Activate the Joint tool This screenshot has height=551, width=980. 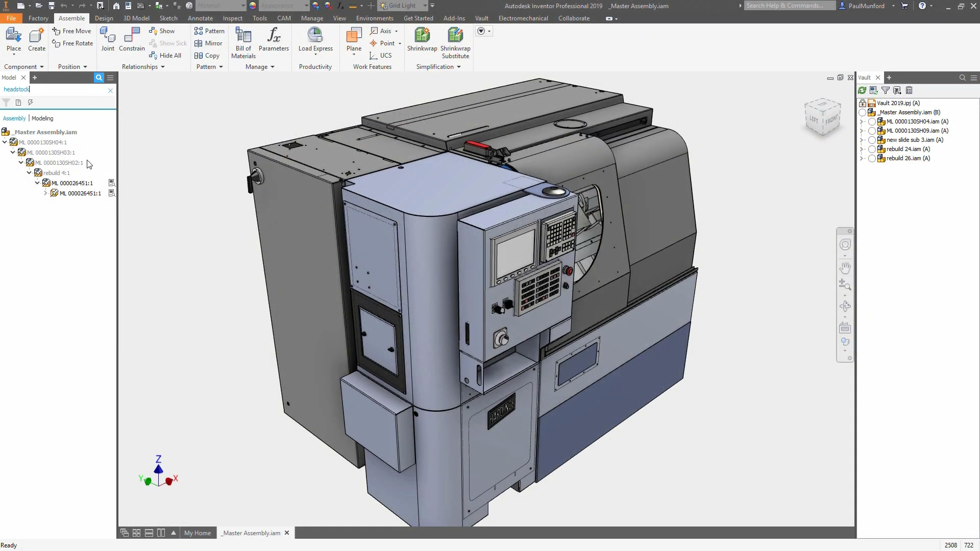point(108,40)
